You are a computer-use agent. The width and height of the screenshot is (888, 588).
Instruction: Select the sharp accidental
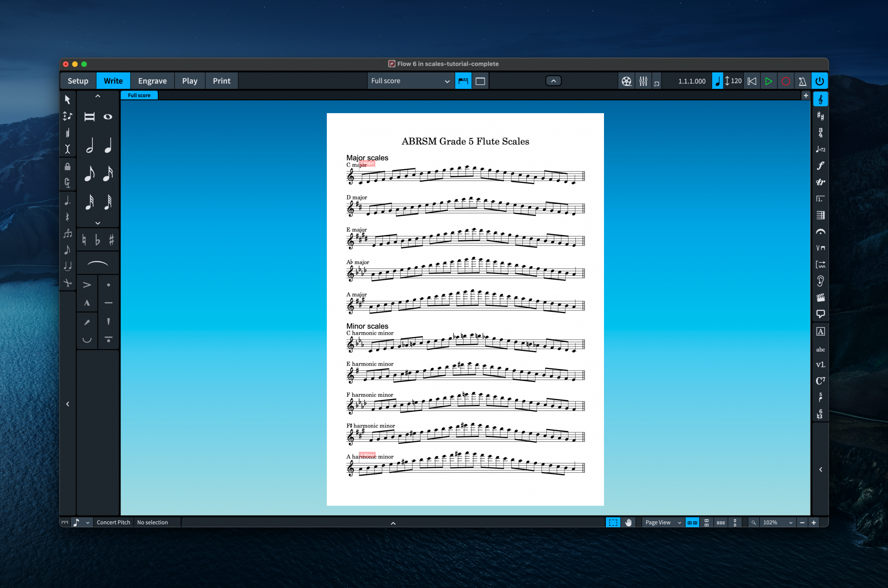pos(111,240)
